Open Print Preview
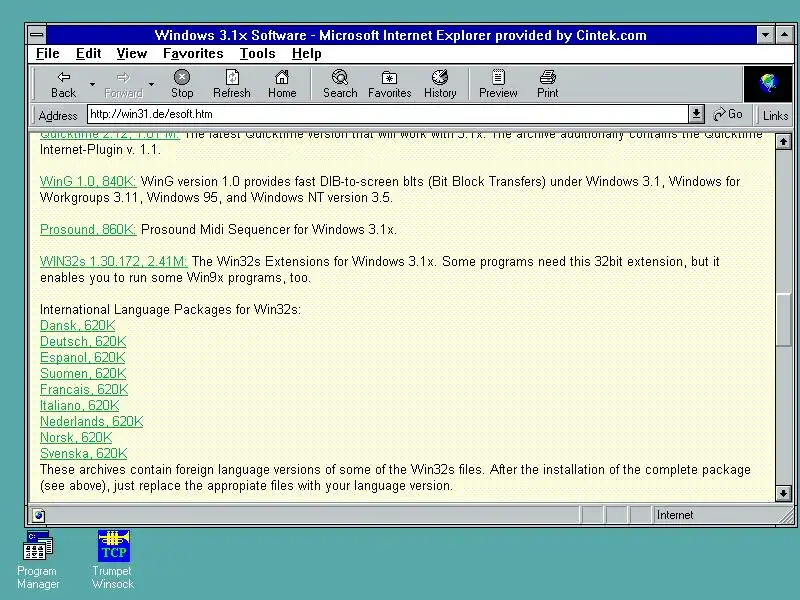The image size is (800, 600). pos(498,84)
